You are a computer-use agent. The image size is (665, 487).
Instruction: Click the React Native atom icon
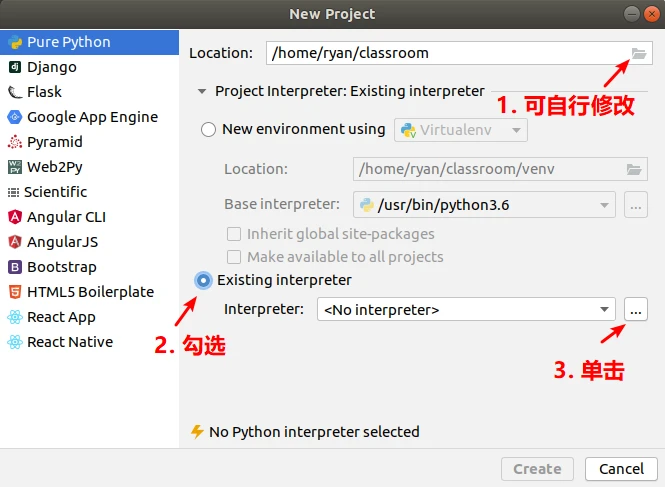pyautogui.click(x=15, y=342)
